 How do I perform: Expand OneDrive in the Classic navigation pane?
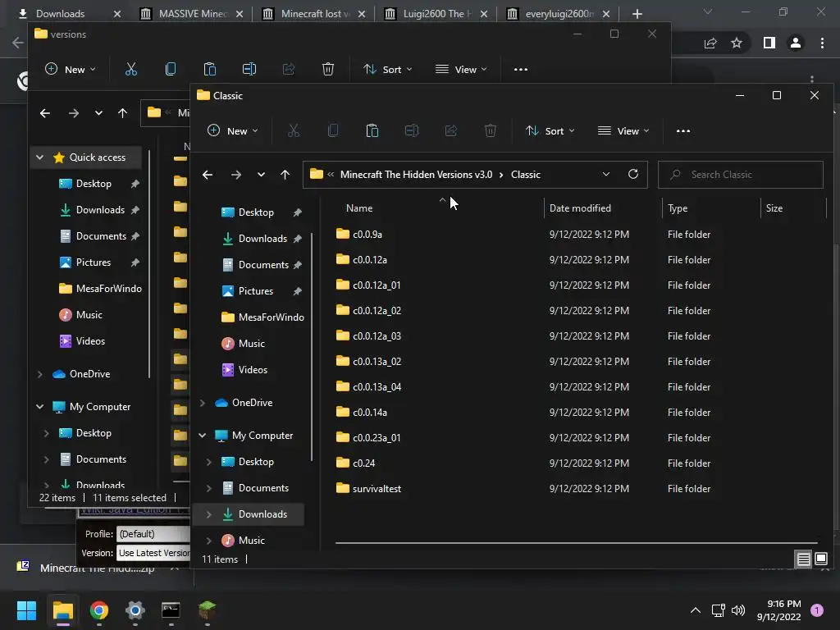(203, 402)
